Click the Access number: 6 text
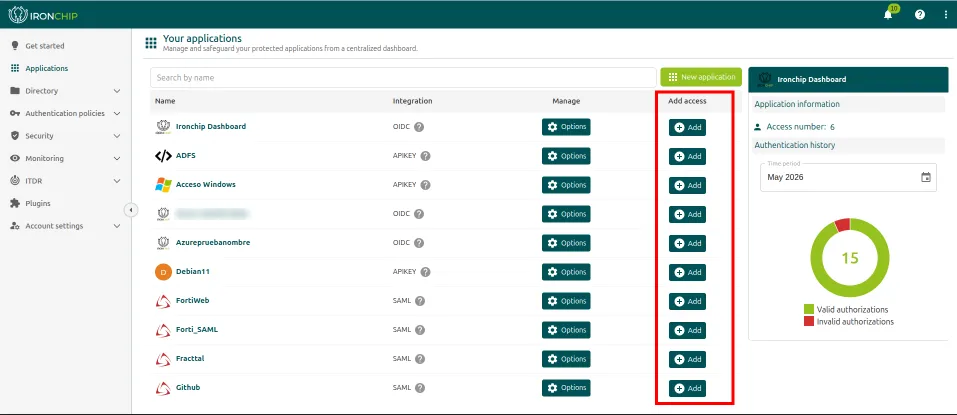Screen dimensions: 957x415 pyautogui.click(x=800, y=127)
